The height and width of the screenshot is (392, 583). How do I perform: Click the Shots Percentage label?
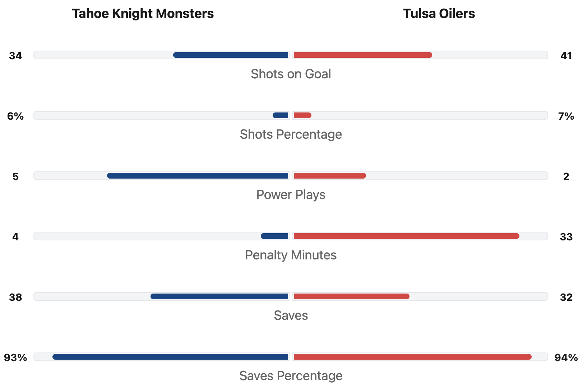[x=291, y=134]
